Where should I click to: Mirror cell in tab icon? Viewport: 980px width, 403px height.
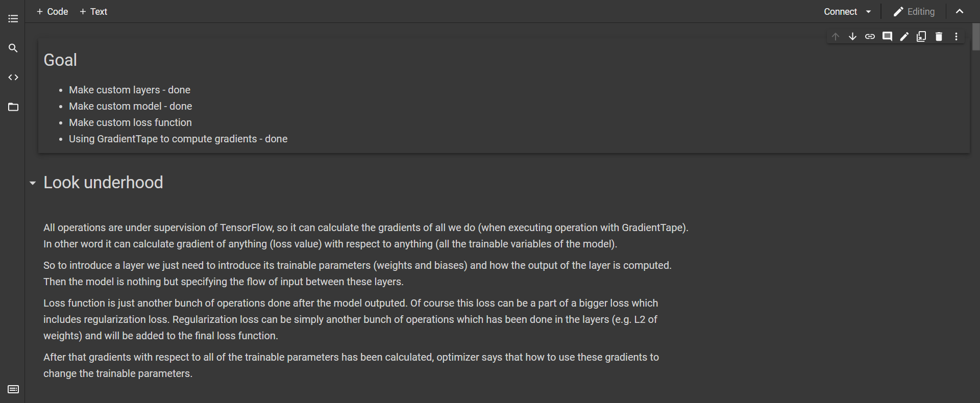coord(921,36)
